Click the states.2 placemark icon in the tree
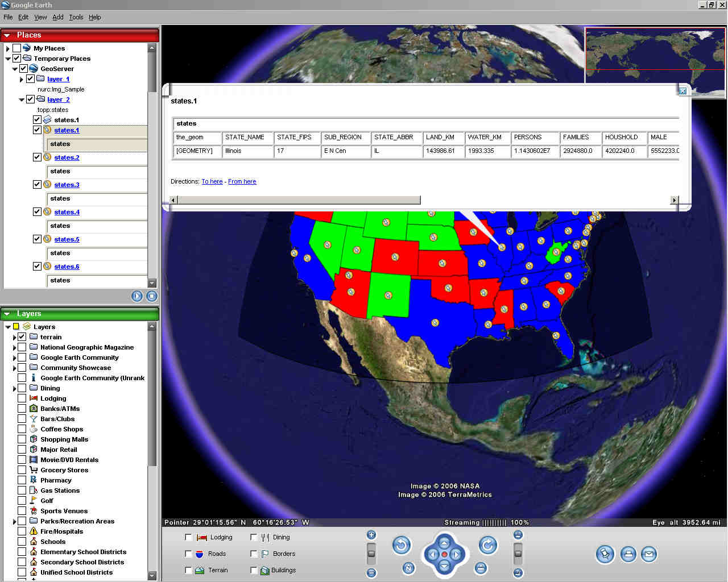 pos(47,157)
